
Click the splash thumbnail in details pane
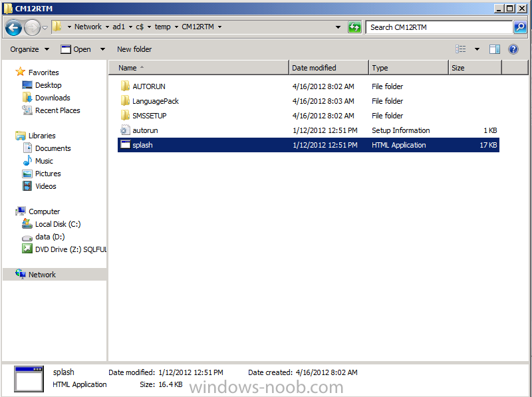(29, 379)
